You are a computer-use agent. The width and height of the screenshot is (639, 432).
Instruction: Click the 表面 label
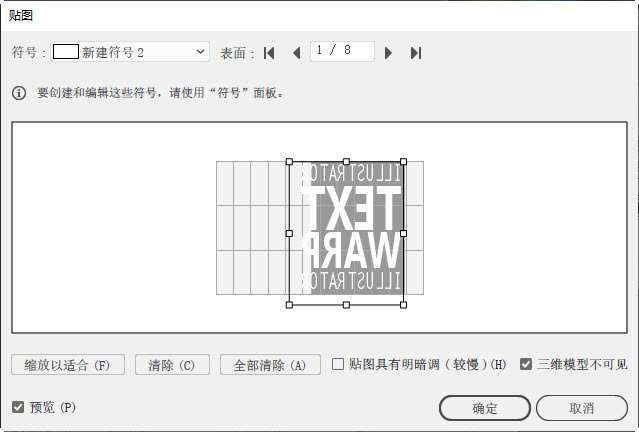(x=237, y=53)
